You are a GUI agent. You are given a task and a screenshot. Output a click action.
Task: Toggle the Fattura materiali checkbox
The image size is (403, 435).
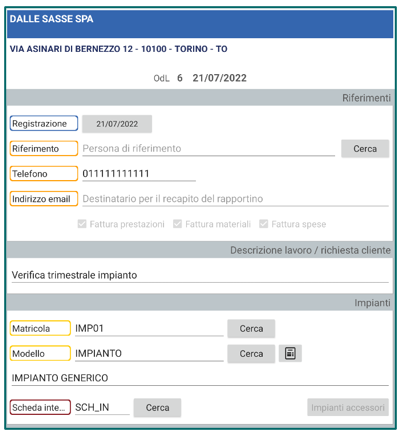click(178, 224)
